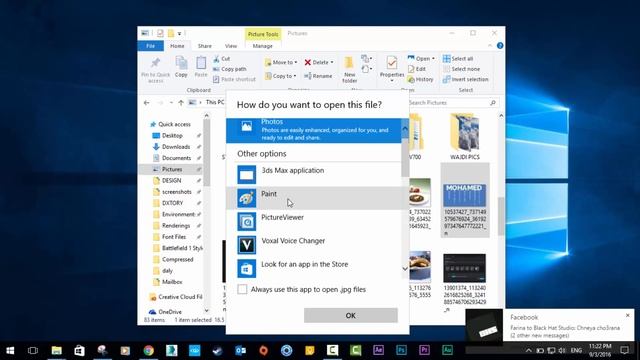Click Pin to Quick access icon
Screen dimensions: 640x360
[156, 70]
